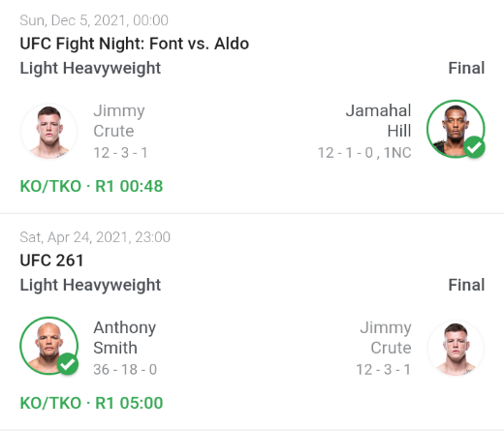The image size is (504, 431).
Task: Select Jimmy Crute's name in first fight
Action: coord(119,121)
